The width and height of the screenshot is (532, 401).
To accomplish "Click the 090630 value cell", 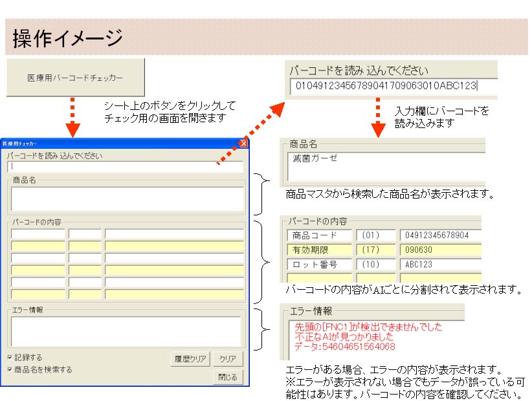I will pos(441,250).
